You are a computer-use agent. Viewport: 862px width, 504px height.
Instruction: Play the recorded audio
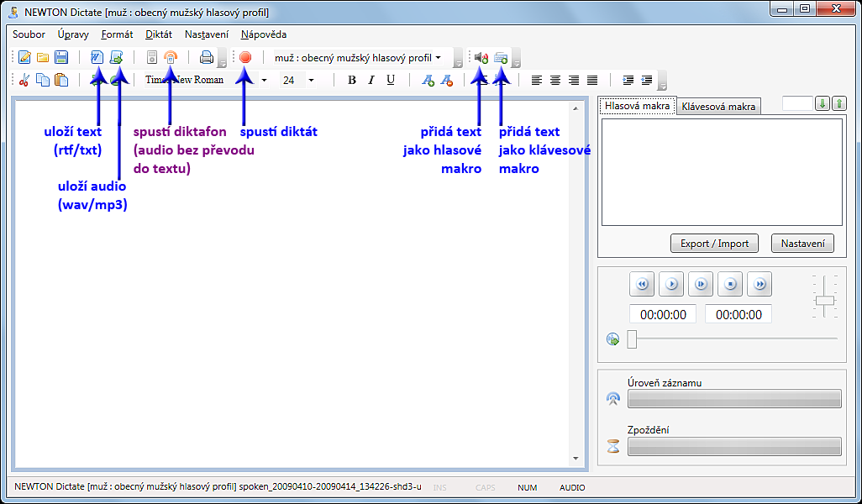click(671, 284)
